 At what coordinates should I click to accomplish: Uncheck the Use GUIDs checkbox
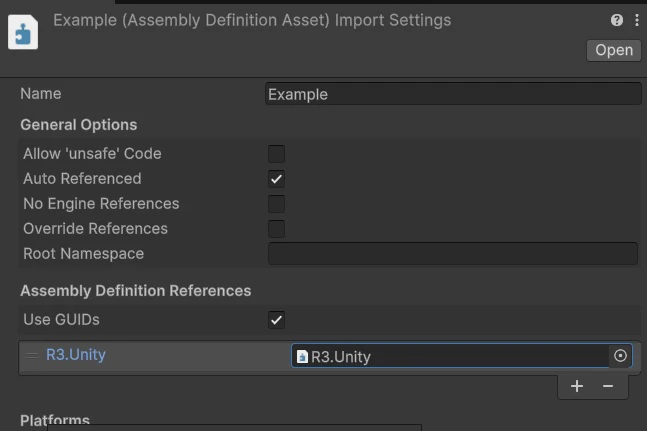(x=277, y=320)
